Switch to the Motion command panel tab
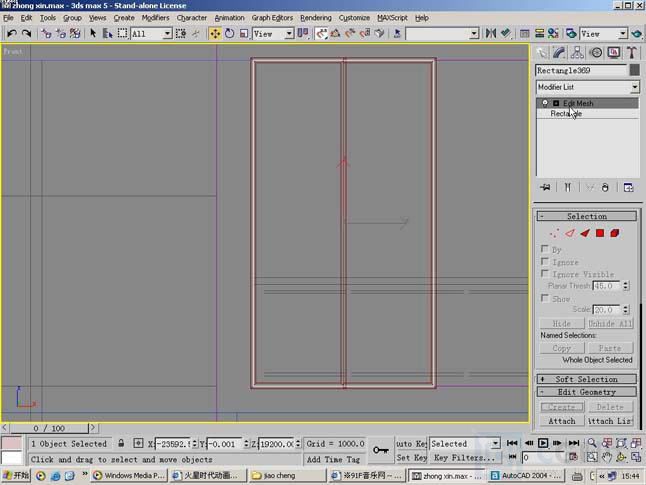The width and height of the screenshot is (646, 485). [596, 52]
